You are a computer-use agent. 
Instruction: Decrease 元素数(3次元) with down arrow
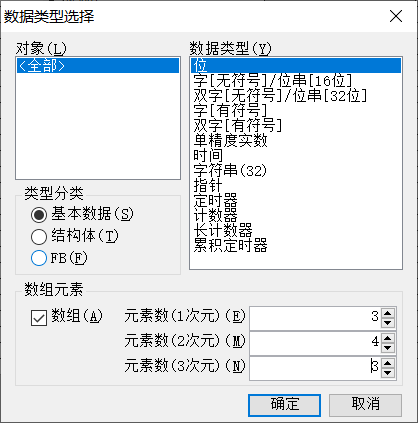pyautogui.click(x=387, y=373)
